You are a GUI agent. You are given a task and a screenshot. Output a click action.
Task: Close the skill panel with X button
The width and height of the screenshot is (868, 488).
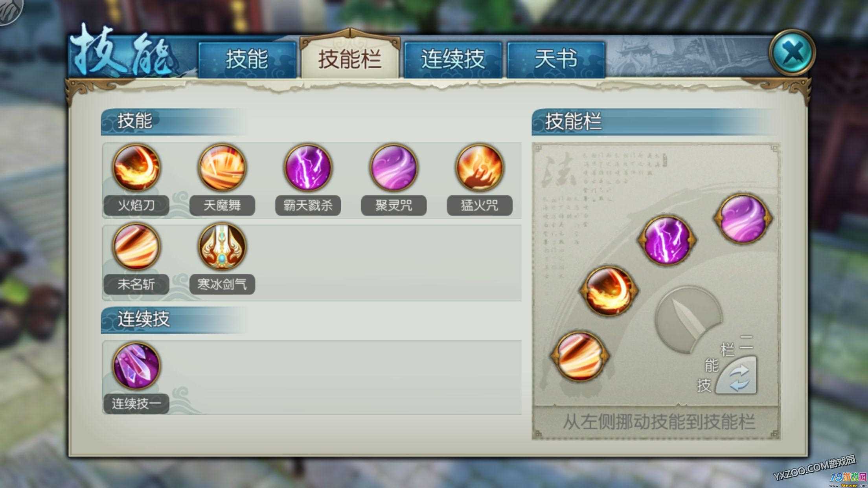pyautogui.click(x=792, y=52)
